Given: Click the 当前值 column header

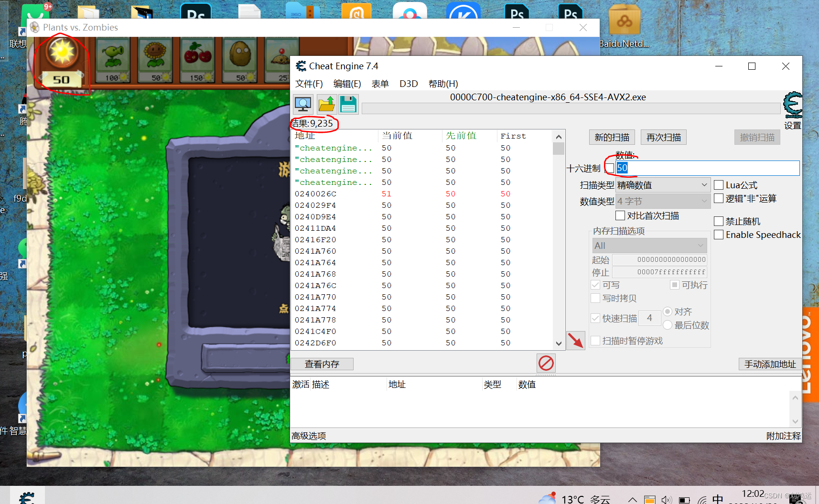Looking at the screenshot, I should click(410, 136).
